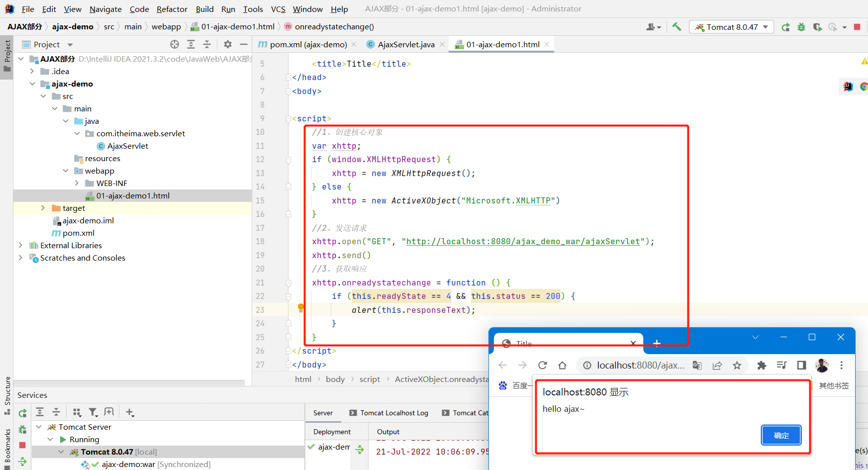Open the Refactor menu
The width and height of the screenshot is (868, 470).
[x=172, y=9]
